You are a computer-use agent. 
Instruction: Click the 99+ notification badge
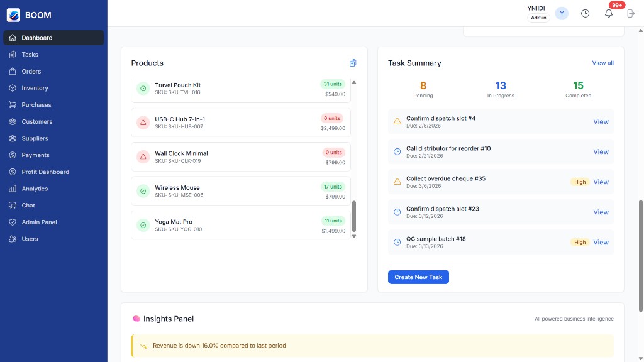pyautogui.click(x=616, y=5)
